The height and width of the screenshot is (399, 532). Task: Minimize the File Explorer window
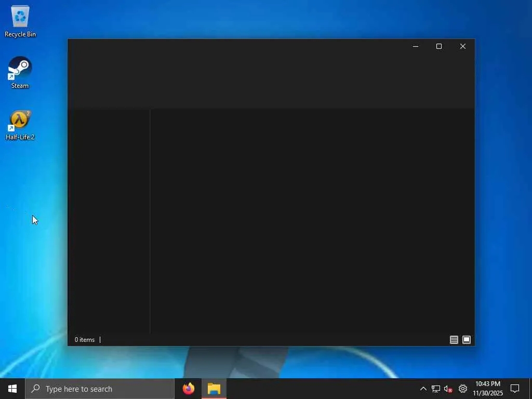coord(416,46)
